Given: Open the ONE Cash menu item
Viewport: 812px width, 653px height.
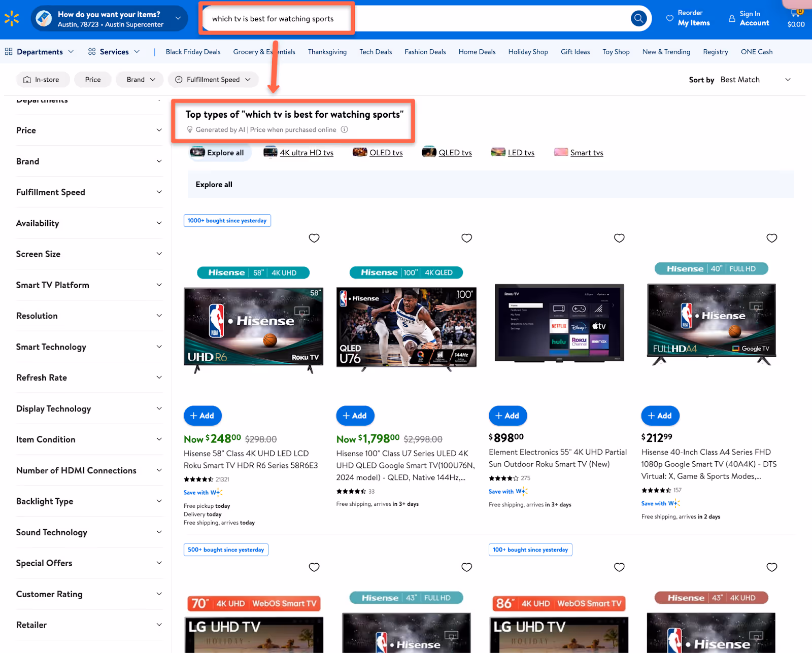Looking at the screenshot, I should [757, 52].
